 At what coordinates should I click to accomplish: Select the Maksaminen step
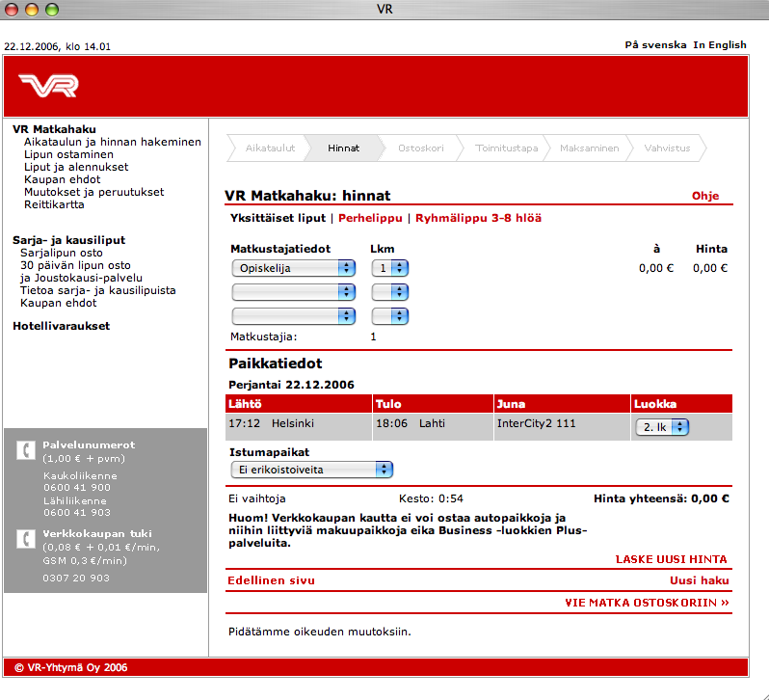589,148
